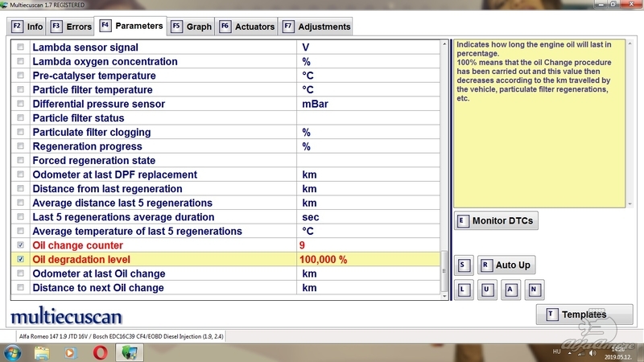Click the L key button
This screenshot has width=644, height=362.
click(x=464, y=290)
